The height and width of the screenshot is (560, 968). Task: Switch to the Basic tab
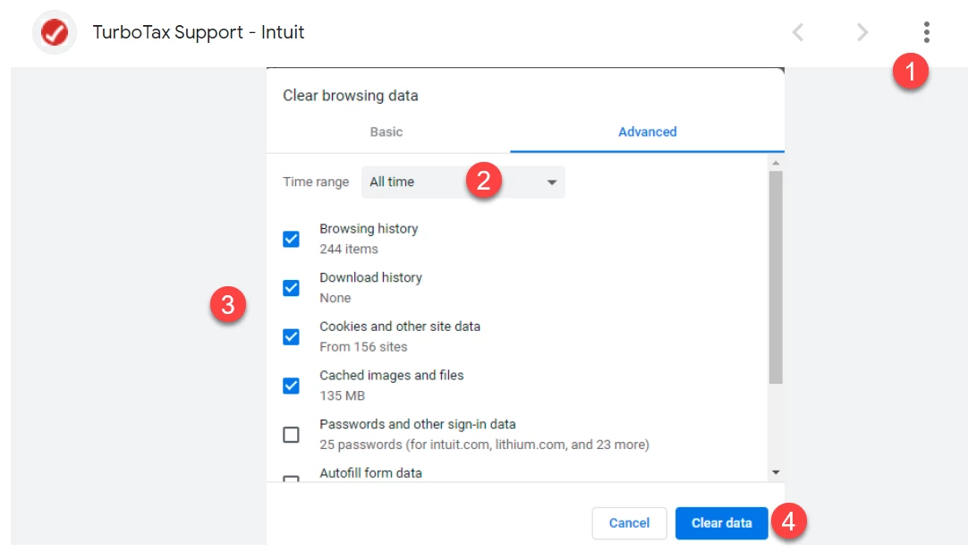pos(386,132)
